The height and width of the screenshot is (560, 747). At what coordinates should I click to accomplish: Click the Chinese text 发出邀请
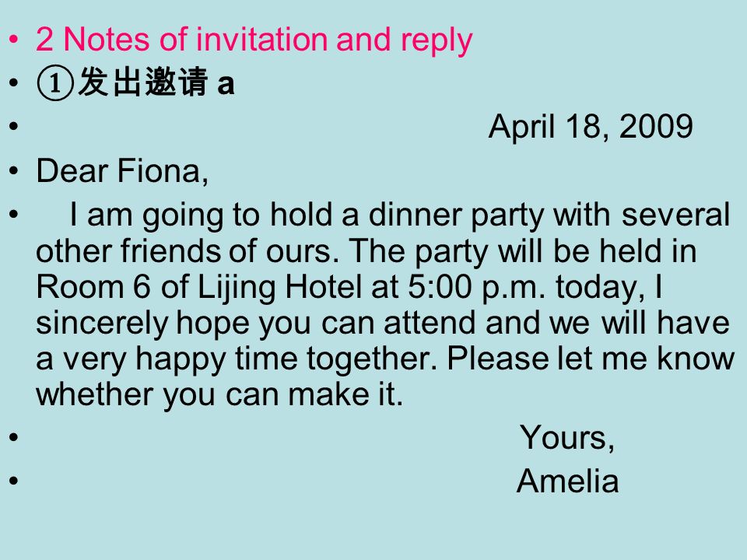[142, 82]
